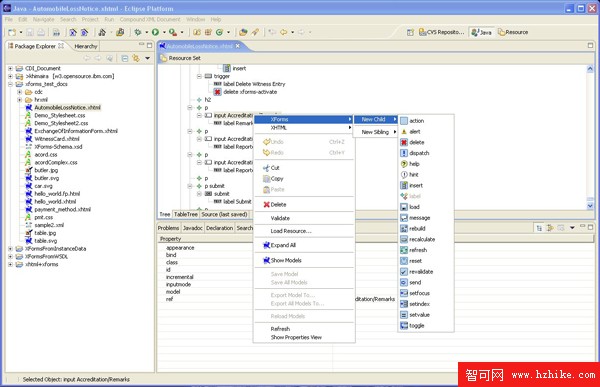This screenshot has width=600, height=387.
Task: Click the help question mark icon entry
Action: tap(404, 164)
